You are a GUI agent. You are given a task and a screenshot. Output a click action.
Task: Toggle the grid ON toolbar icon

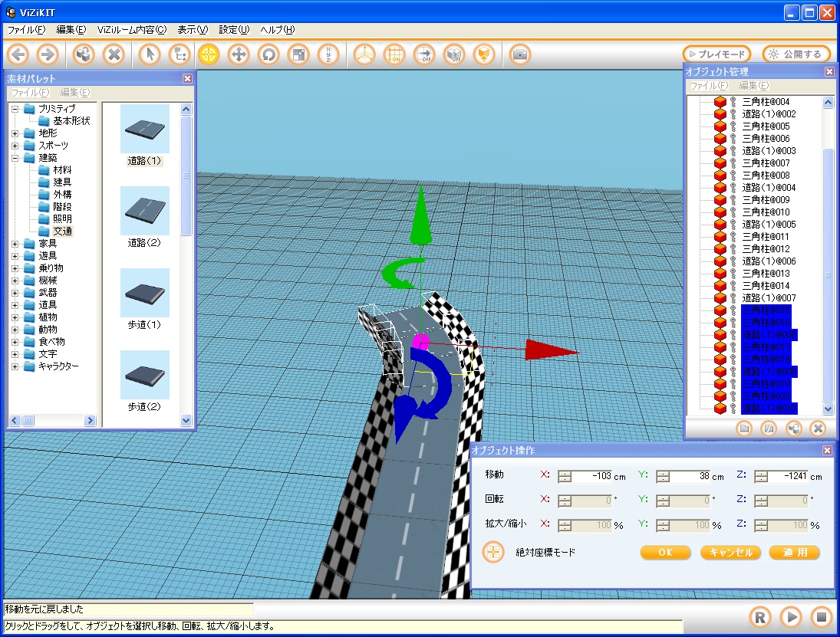pyautogui.click(x=394, y=54)
